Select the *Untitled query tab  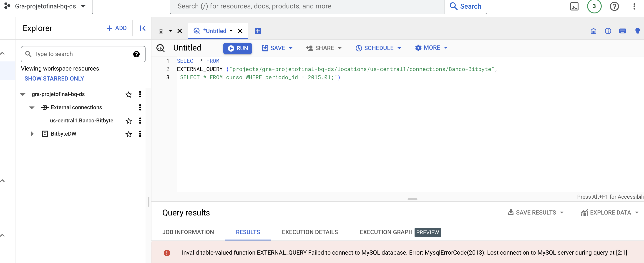click(214, 31)
